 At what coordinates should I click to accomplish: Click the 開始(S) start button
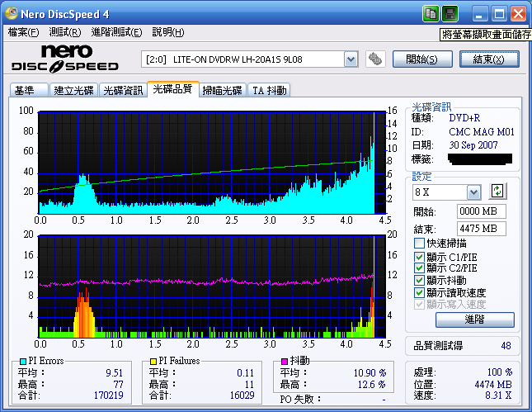click(x=422, y=59)
